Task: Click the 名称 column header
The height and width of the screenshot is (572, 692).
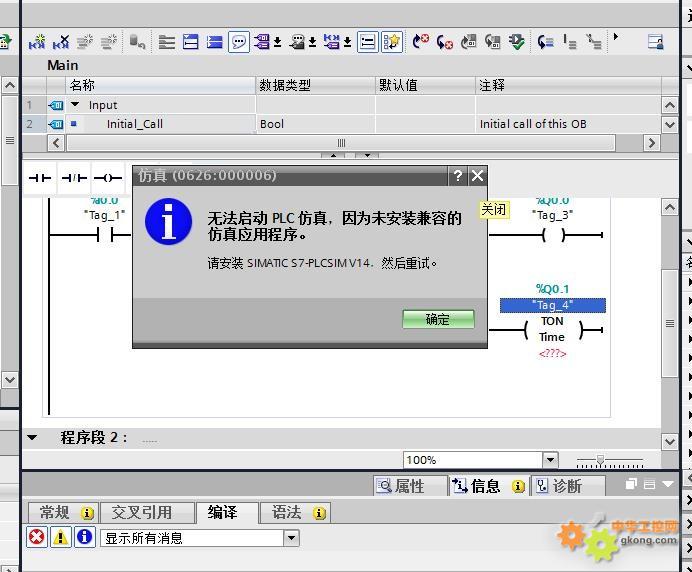Action: pyautogui.click(x=161, y=85)
